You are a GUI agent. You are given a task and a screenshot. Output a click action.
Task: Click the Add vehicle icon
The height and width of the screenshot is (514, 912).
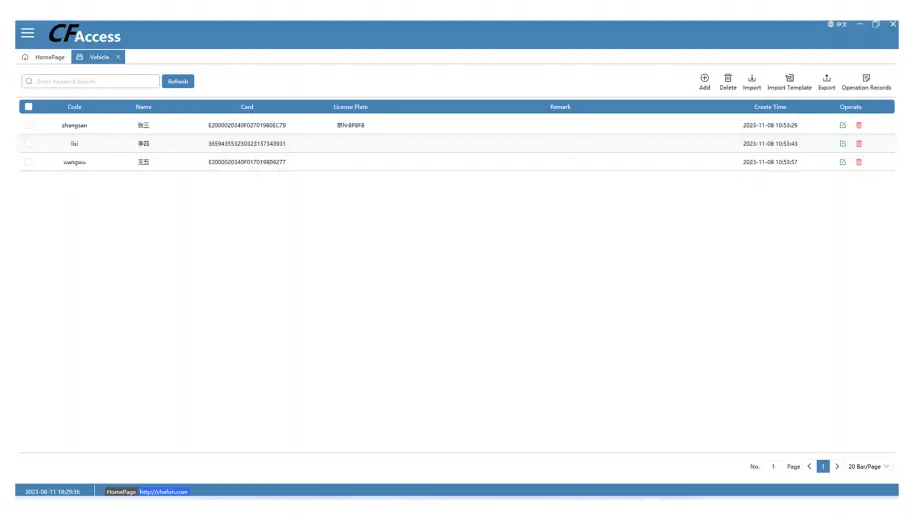tap(704, 78)
